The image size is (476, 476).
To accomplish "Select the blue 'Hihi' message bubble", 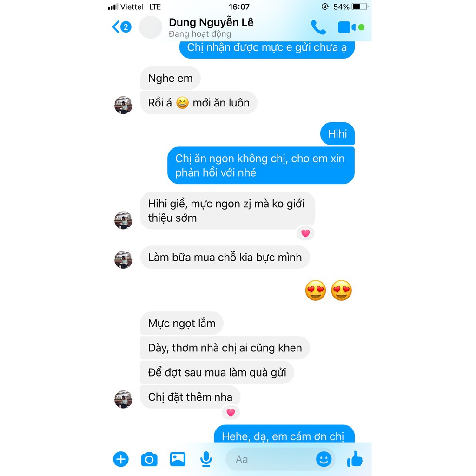I will pos(337,134).
